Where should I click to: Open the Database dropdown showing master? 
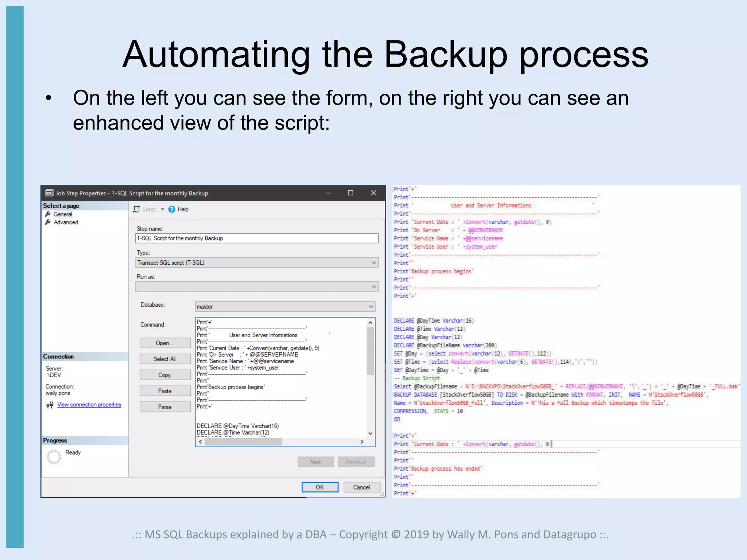point(285,307)
